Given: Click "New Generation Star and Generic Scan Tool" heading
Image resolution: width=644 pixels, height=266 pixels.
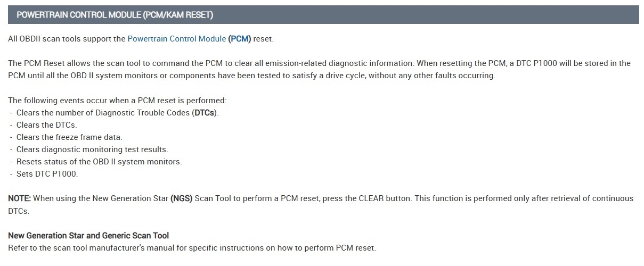Looking at the screenshot, I should [88, 235].
